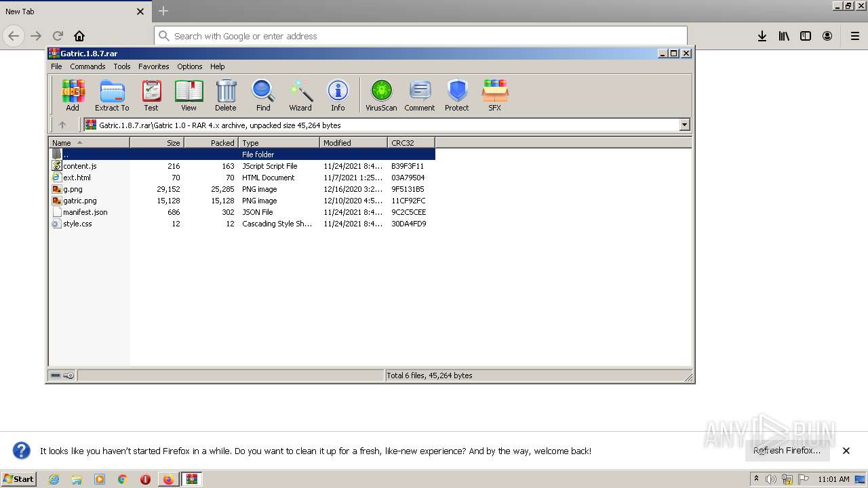Click WinRAR taskbar button
Viewport: 868px width, 488px height.
coord(192,479)
